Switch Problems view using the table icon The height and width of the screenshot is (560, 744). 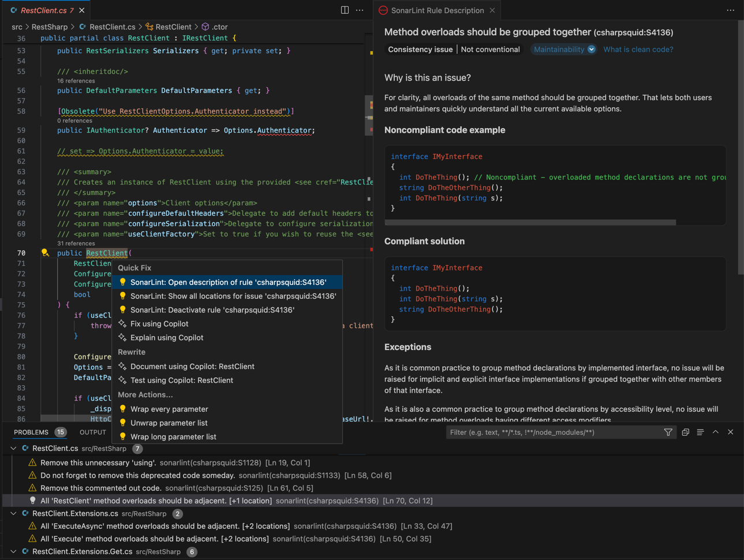tap(700, 431)
